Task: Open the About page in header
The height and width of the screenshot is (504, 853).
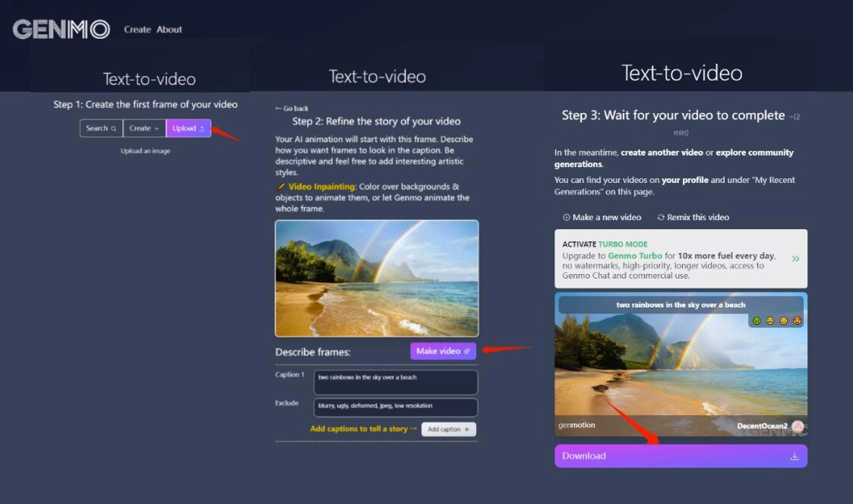Action: click(169, 30)
